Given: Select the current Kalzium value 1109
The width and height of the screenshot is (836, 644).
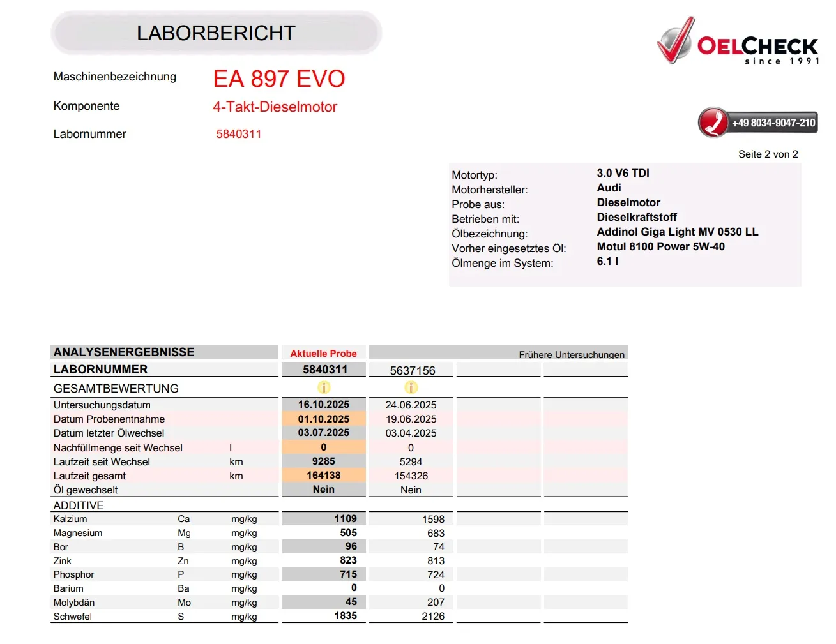Looking at the screenshot, I should tap(345, 519).
